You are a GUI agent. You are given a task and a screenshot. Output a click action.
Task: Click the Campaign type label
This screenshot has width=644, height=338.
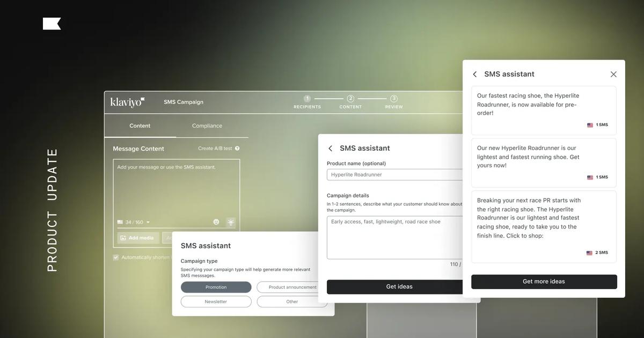pyautogui.click(x=199, y=261)
